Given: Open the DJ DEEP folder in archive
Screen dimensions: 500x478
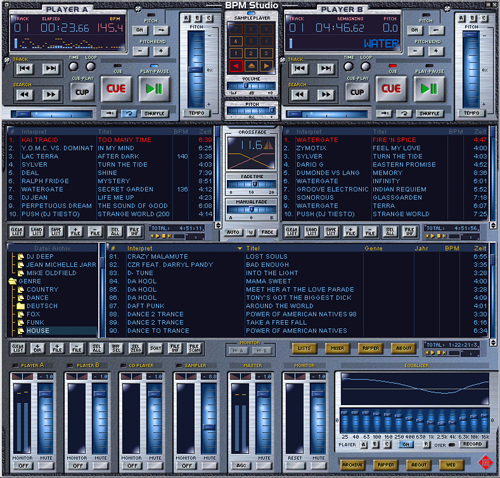Looking at the screenshot, I should click(x=40, y=257).
